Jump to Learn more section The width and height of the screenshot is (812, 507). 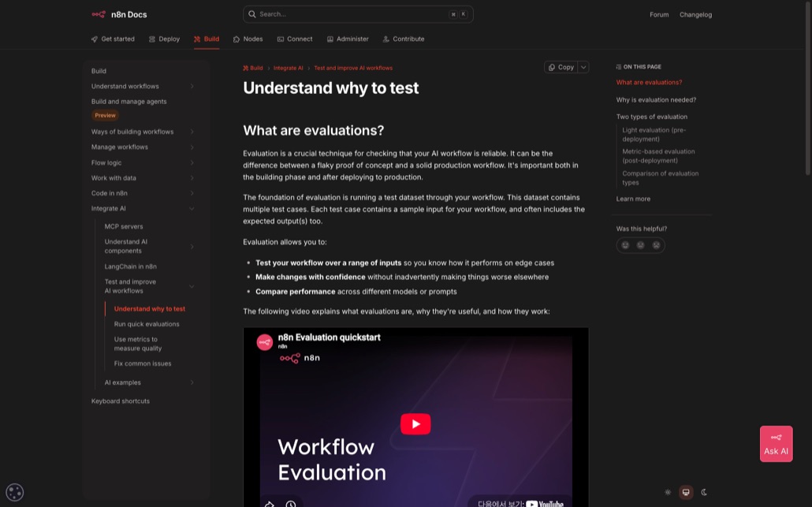[x=633, y=199]
